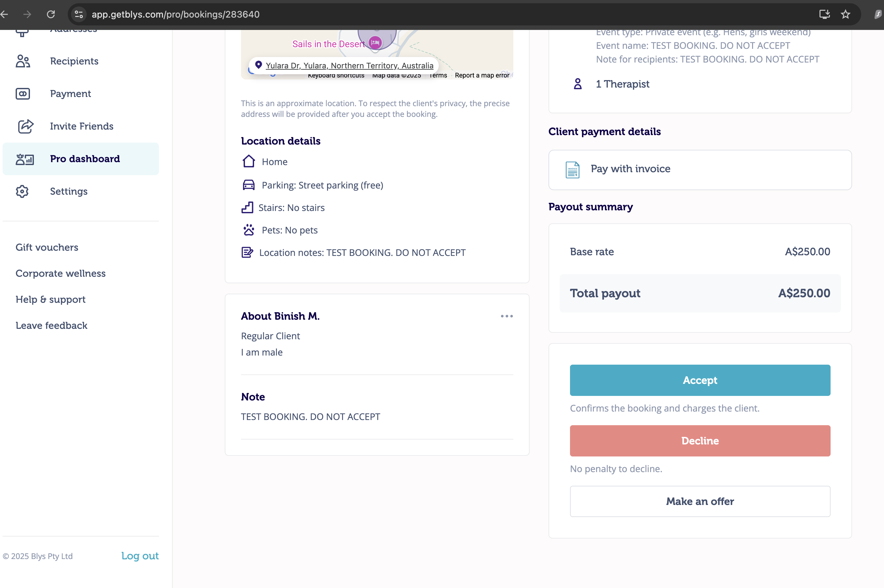Click the browser reload icon
The height and width of the screenshot is (588, 884).
pyautogui.click(x=51, y=15)
